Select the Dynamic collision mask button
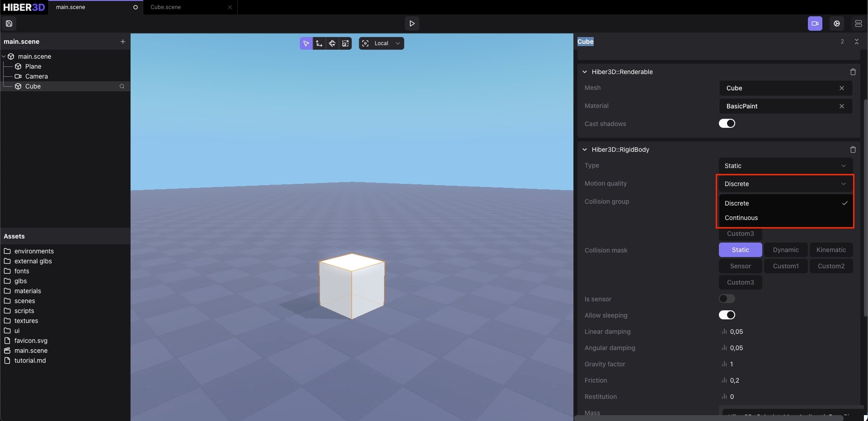 tap(786, 250)
